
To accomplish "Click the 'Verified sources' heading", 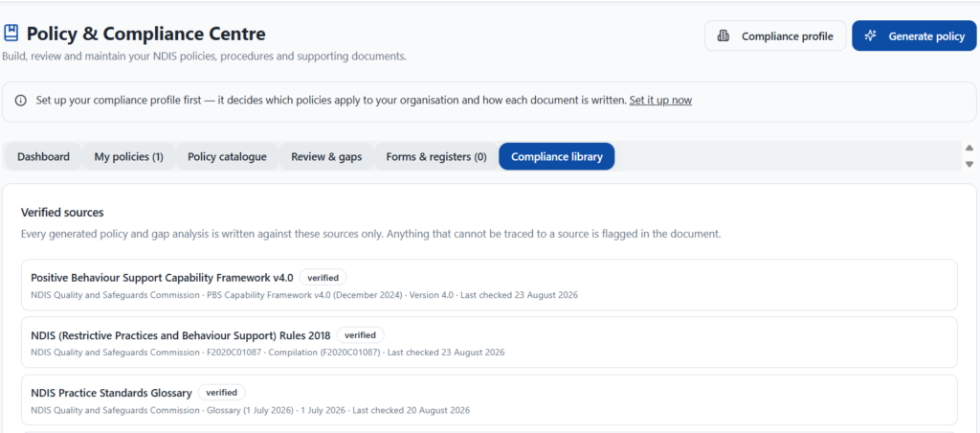I will 62,213.
